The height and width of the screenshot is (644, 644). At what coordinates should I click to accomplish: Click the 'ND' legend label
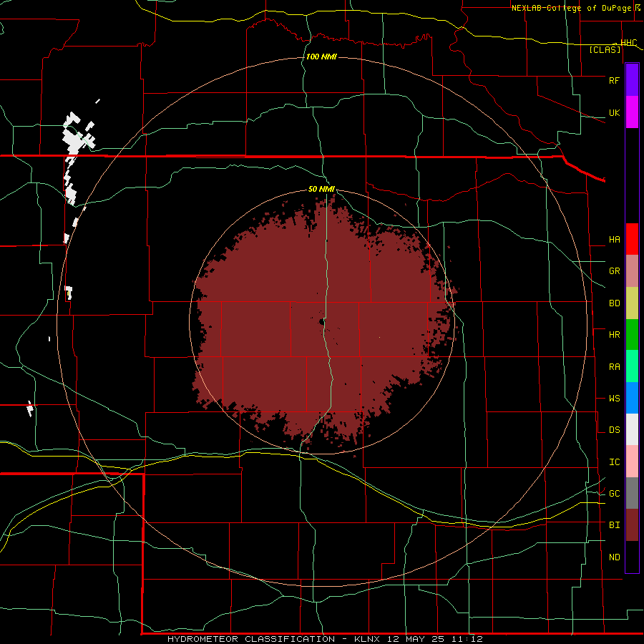tap(614, 557)
